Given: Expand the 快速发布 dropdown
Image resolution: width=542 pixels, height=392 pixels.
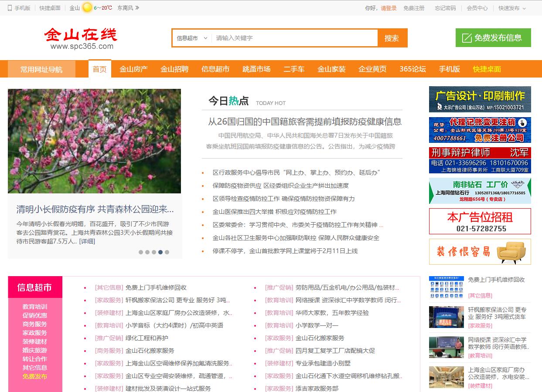Looking at the screenshot, I should tap(512, 8).
